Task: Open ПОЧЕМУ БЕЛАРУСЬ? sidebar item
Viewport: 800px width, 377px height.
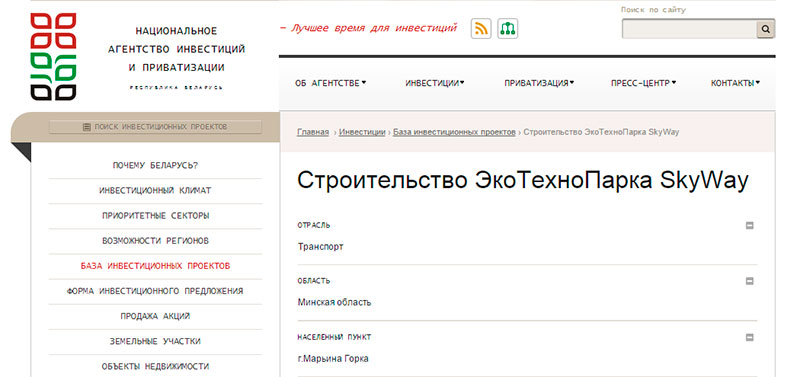Action: click(155, 165)
